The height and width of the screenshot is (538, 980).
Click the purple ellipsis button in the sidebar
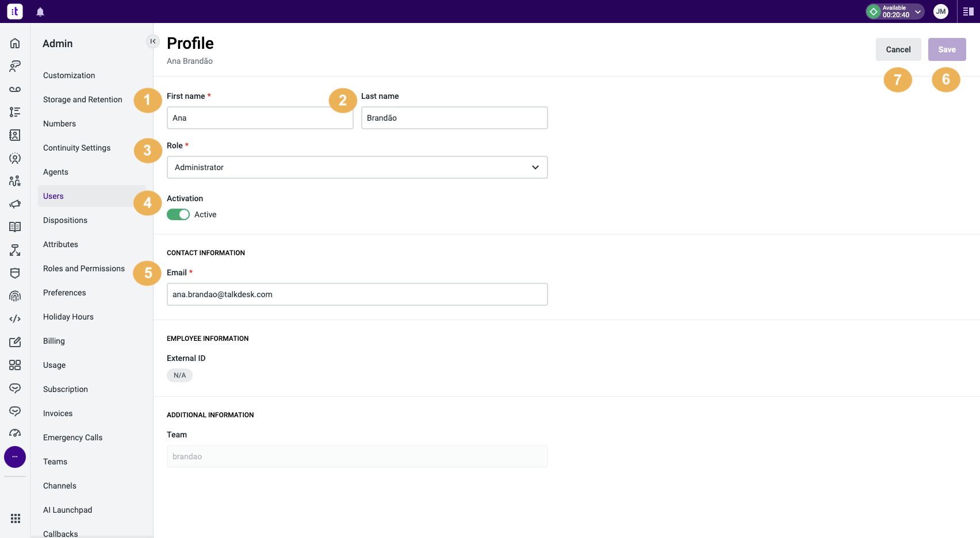coord(15,457)
